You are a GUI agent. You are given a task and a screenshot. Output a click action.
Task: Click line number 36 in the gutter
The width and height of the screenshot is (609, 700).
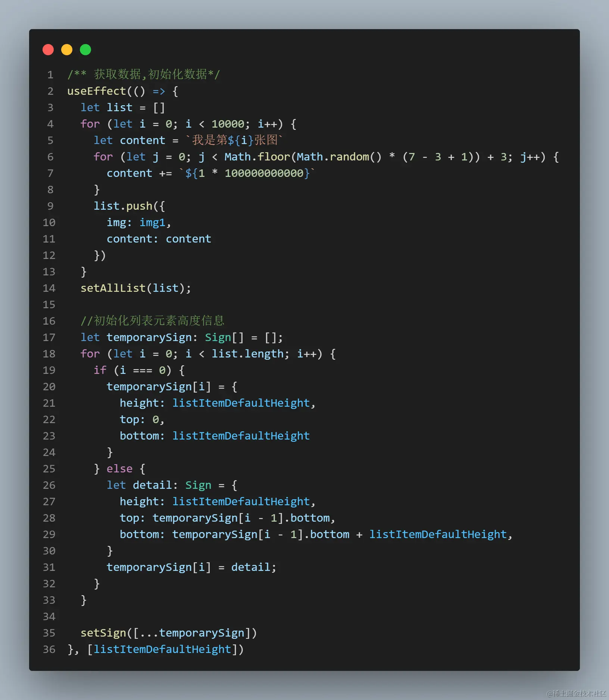coord(49,649)
